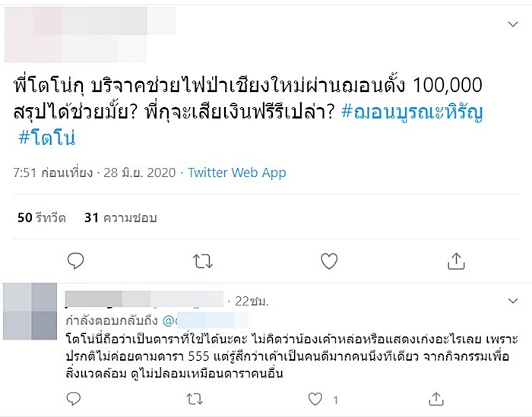Viewport: 532px width, 417px height.
Task: Open main tweet's more options chevron
Action: (512, 24)
